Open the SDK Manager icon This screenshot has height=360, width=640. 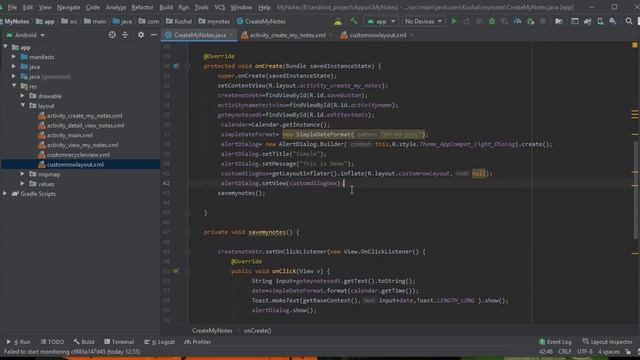pyautogui.click(x=613, y=21)
